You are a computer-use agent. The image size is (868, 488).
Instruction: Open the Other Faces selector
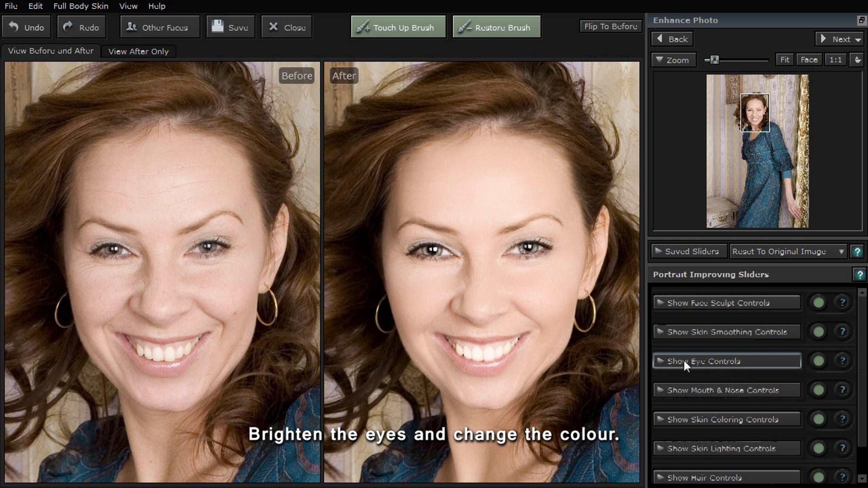pos(159,27)
